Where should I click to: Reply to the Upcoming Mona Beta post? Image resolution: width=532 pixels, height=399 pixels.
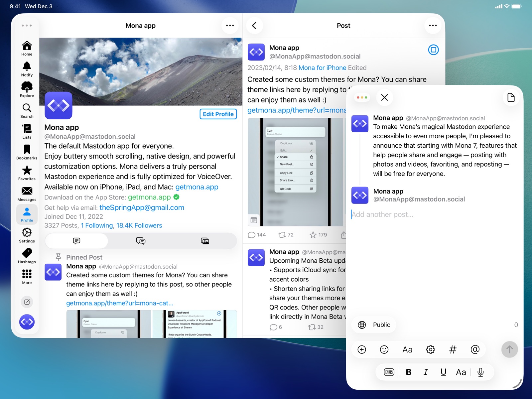click(x=276, y=327)
